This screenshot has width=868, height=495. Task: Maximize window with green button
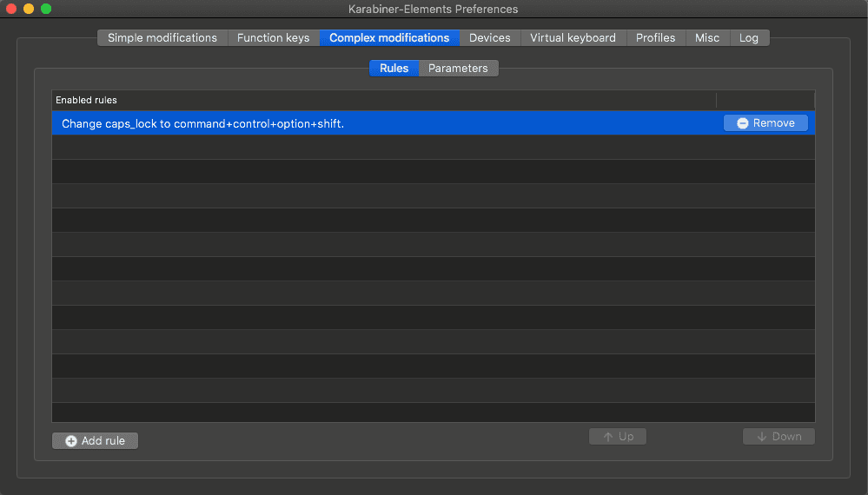(x=47, y=9)
